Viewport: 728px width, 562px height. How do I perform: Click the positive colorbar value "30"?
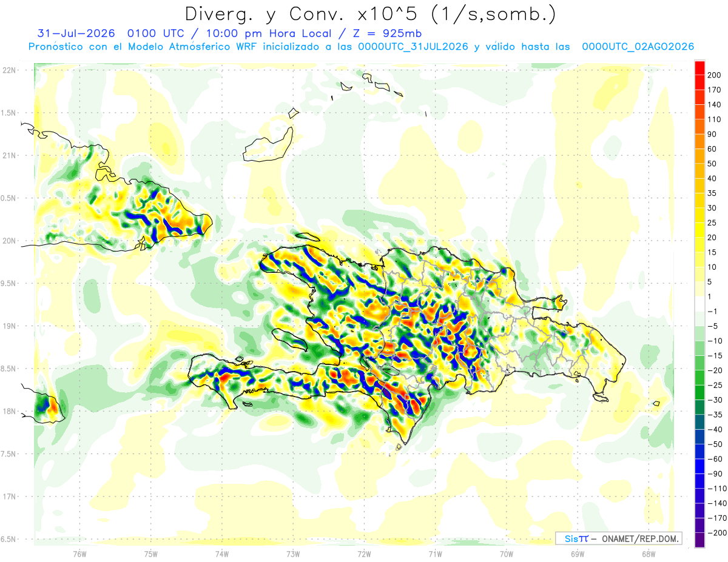(x=712, y=208)
